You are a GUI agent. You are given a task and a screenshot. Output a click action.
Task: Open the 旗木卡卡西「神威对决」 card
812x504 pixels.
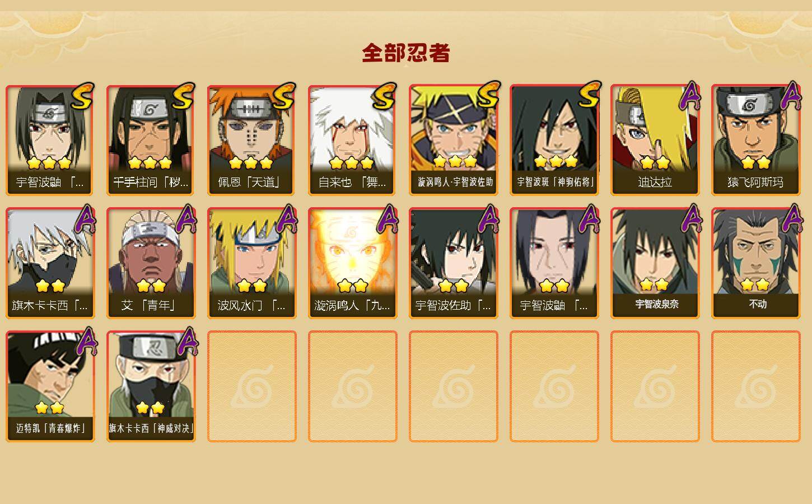151,386
